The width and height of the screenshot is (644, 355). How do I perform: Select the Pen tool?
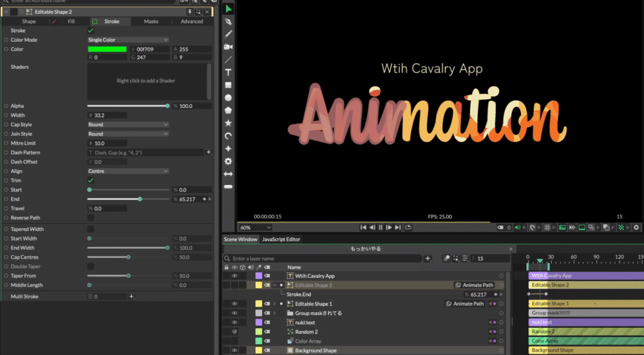click(x=229, y=21)
